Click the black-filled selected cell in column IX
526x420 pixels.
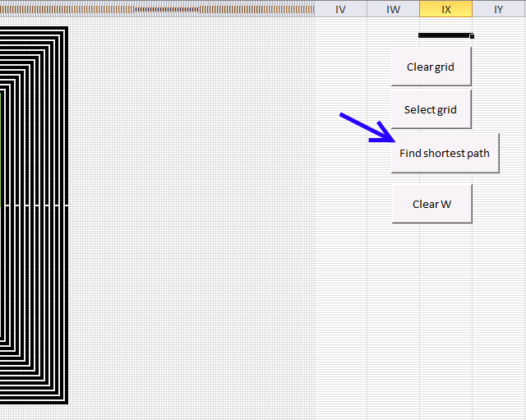(x=445, y=35)
